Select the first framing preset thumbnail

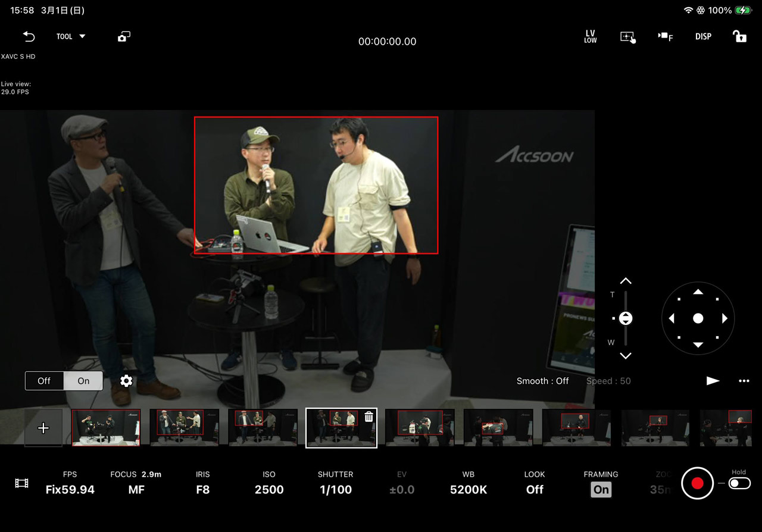106,427
